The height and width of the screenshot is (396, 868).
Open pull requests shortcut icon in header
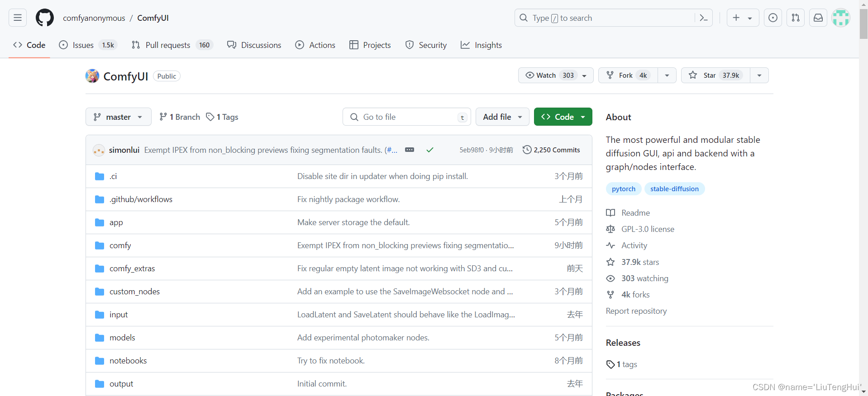796,18
